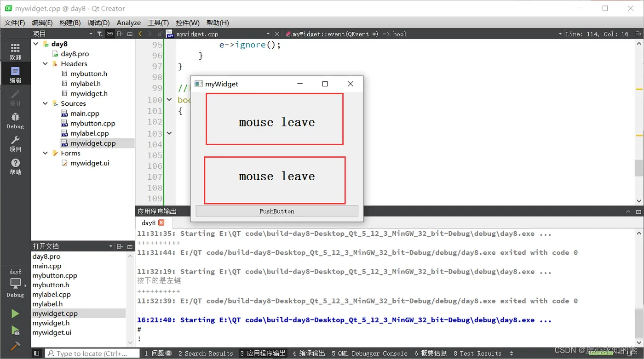Toggle the editor file lock icon

[160, 34]
